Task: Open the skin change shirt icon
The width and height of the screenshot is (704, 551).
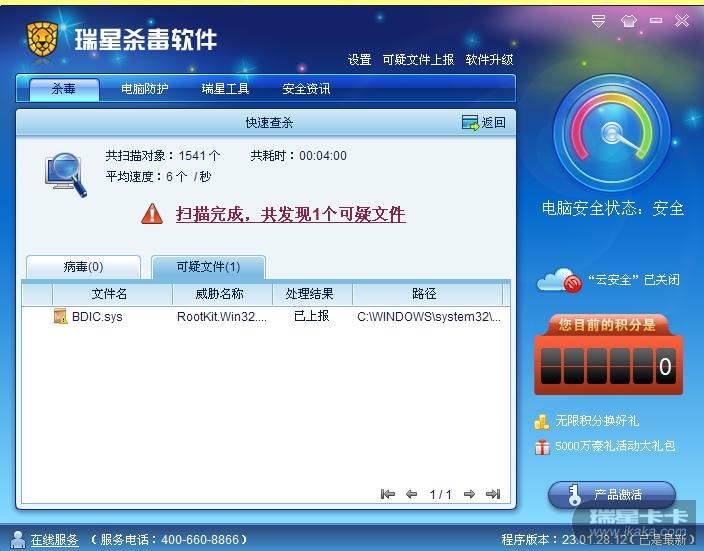Action: [629, 21]
